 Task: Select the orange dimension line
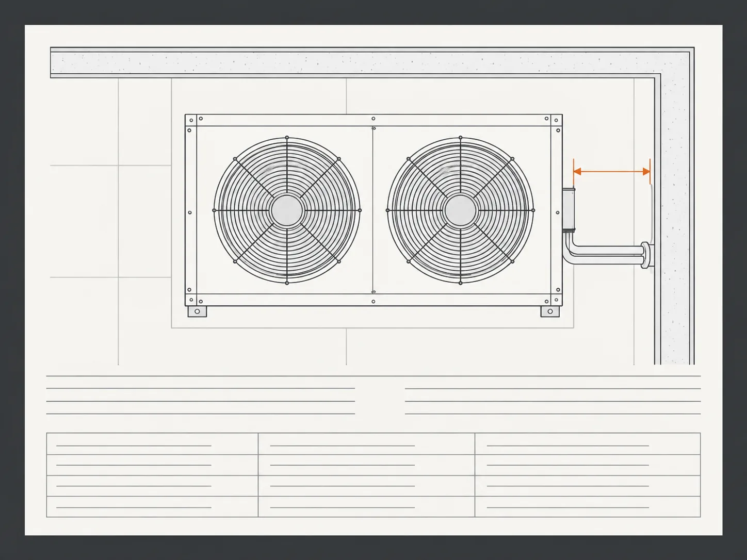612,172
